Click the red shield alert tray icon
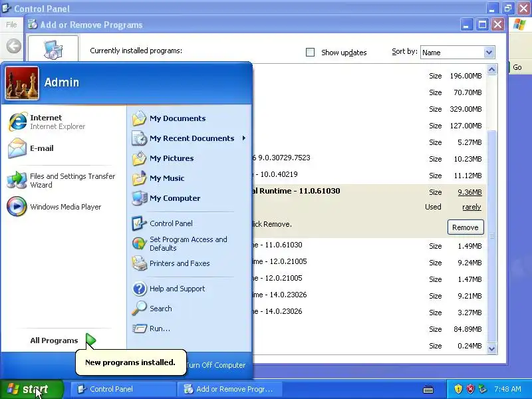Viewport: 532px width, 399px height. pyautogui.click(x=470, y=389)
